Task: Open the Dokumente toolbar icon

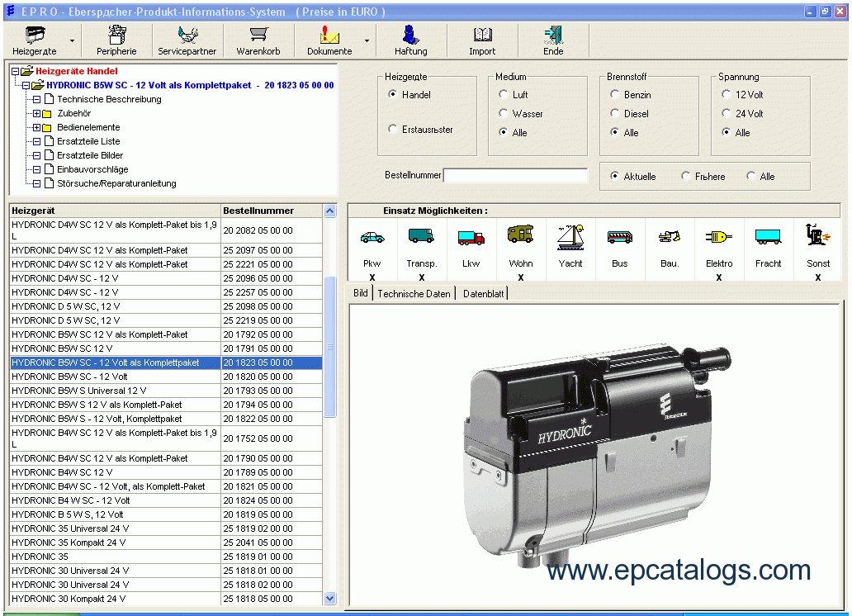Action: click(x=329, y=36)
